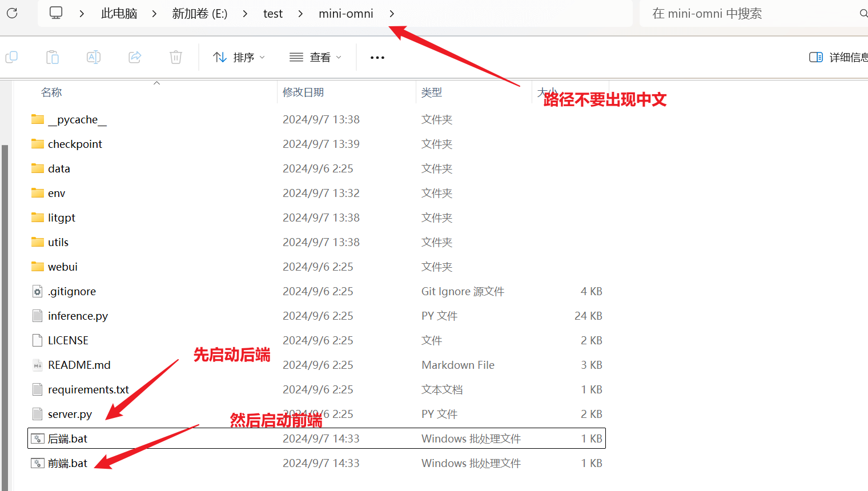Click the server.py file name
868x491 pixels.
[x=70, y=414]
